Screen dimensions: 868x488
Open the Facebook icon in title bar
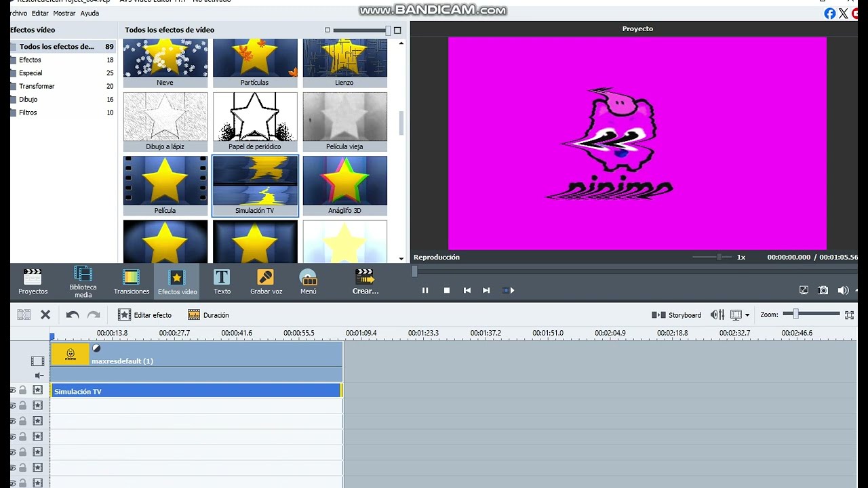(829, 14)
